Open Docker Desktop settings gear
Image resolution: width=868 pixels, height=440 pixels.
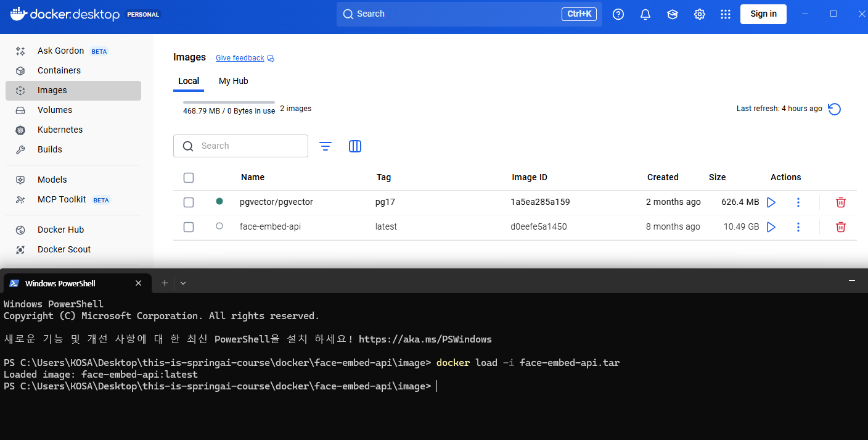tap(700, 14)
